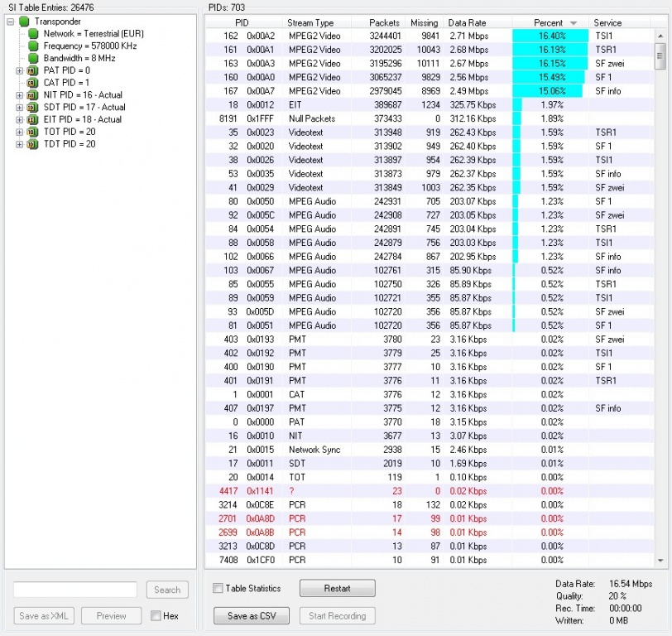Image resolution: width=672 pixels, height=636 pixels.
Task: Sort by the Service column header
Action: 619,22
